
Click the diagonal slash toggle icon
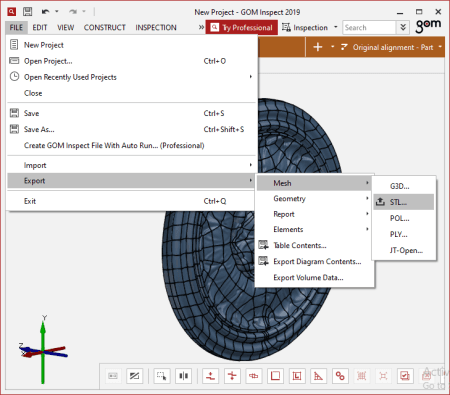(134, 376)
